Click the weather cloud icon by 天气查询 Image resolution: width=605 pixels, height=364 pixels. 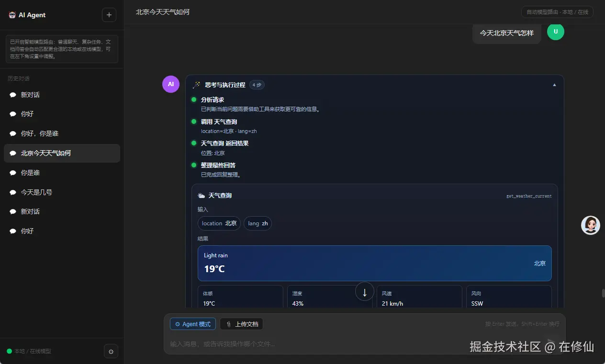coord(202,196)
